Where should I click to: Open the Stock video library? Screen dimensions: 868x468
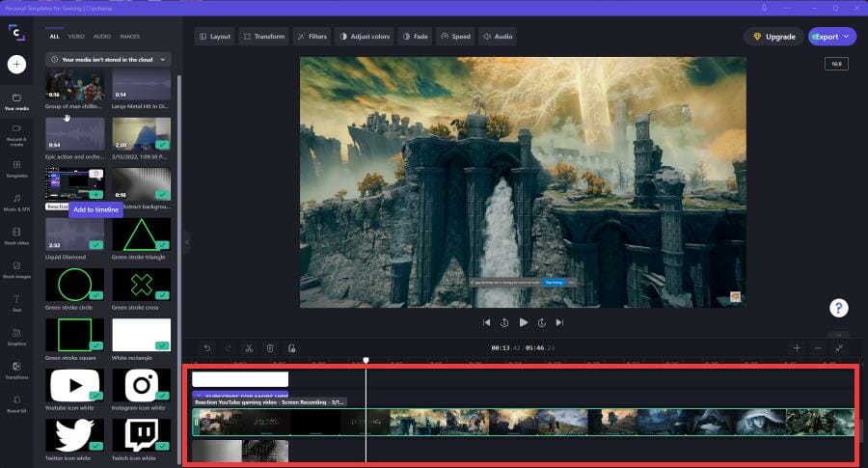click(16, 236)
